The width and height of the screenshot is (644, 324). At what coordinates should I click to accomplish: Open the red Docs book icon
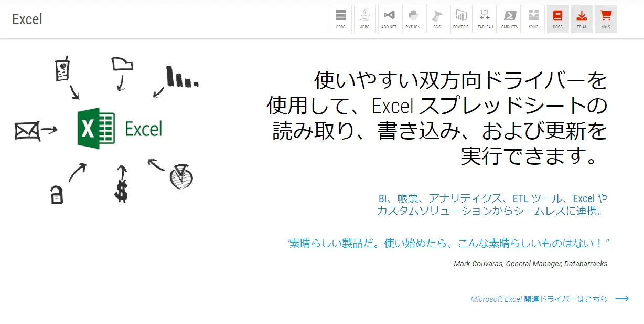point(558,19)
